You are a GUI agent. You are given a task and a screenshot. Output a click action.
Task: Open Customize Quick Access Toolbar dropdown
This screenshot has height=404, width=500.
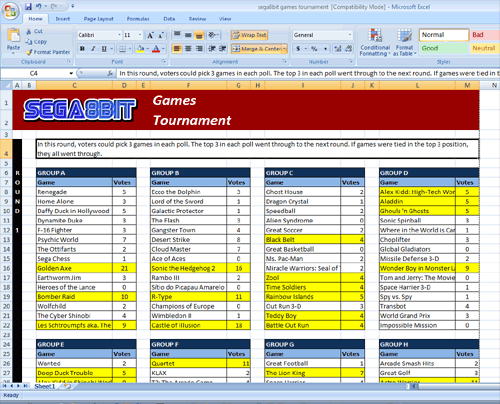(x=72, y=6)
